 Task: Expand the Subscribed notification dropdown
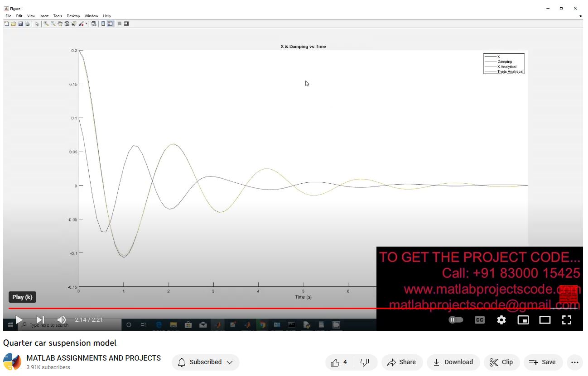point(206,362)
